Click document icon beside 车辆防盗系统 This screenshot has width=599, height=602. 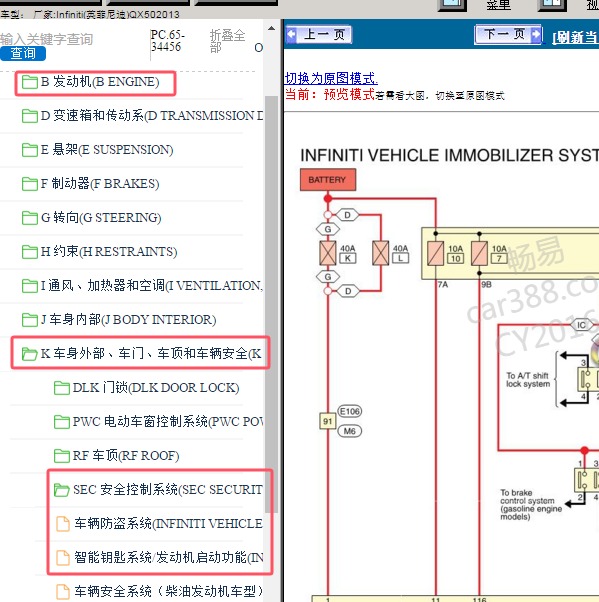pos(63,524)
